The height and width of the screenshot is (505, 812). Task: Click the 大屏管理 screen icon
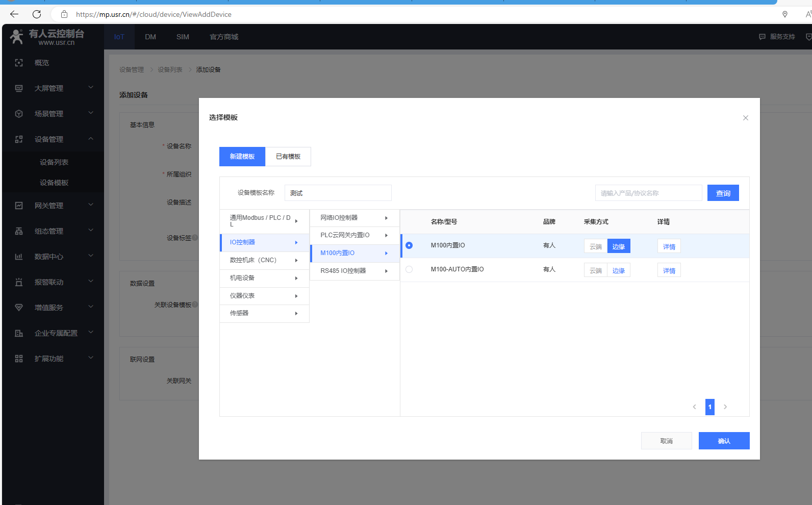click(x=19, y=88)
